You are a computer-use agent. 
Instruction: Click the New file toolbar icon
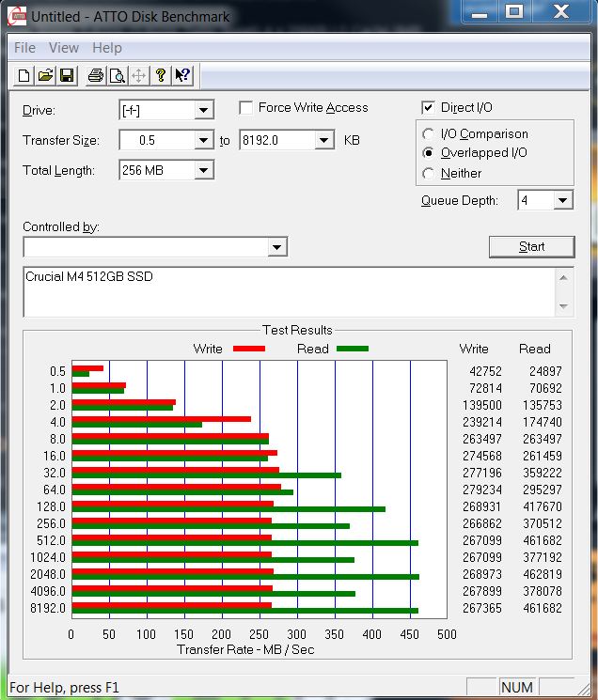click(x=24, y=76)
